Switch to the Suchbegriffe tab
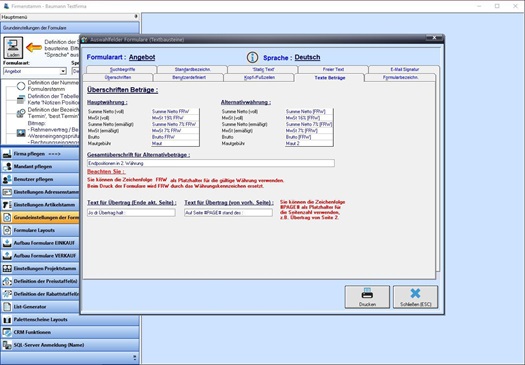The height and width of the screenshot is (365, 525). (x=122, y=69)
